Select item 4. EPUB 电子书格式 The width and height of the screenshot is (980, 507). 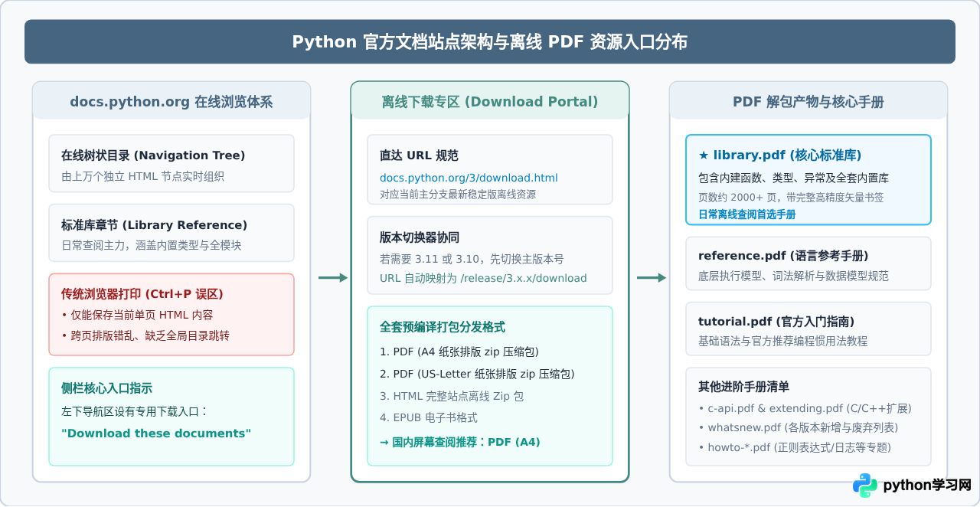(429, 418)
